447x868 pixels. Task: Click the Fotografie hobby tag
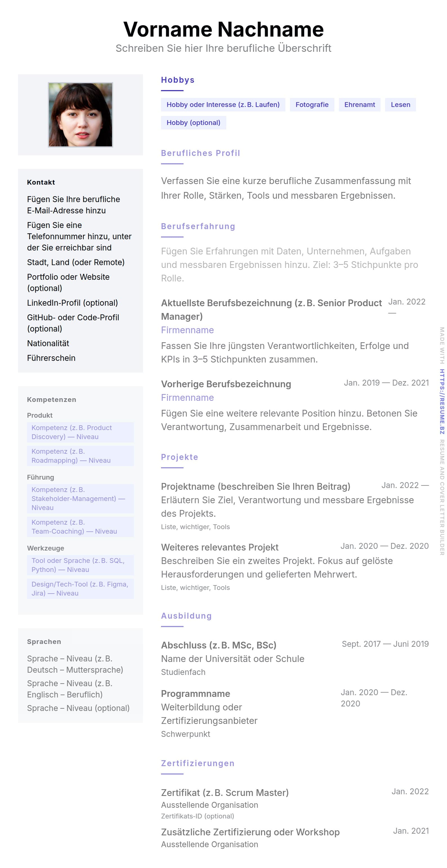click(312, 104)
